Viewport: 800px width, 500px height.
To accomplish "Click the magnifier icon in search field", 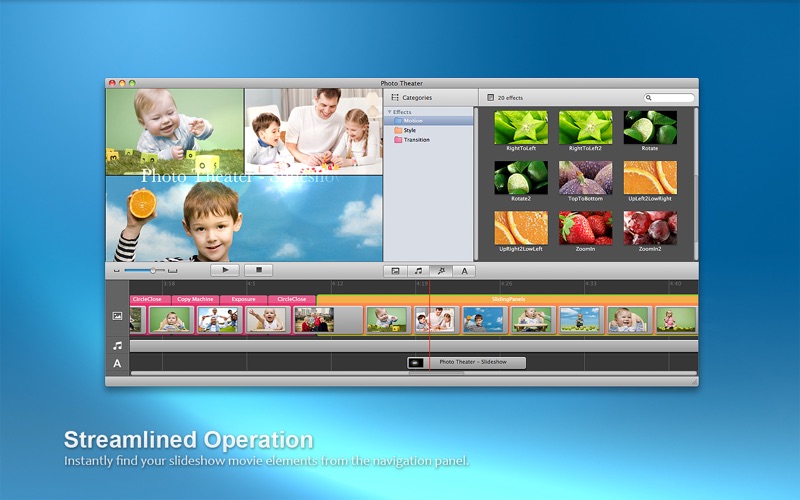I will [x=649, y=97].
